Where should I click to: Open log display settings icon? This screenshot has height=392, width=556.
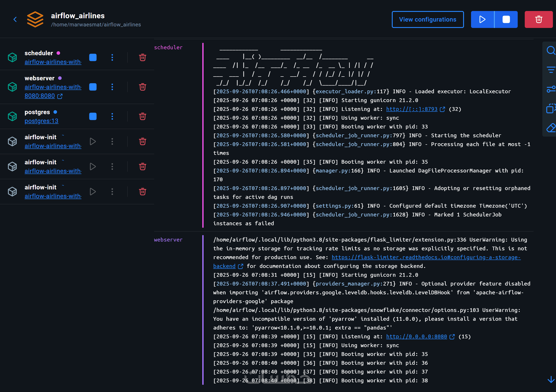click(550, 89)
